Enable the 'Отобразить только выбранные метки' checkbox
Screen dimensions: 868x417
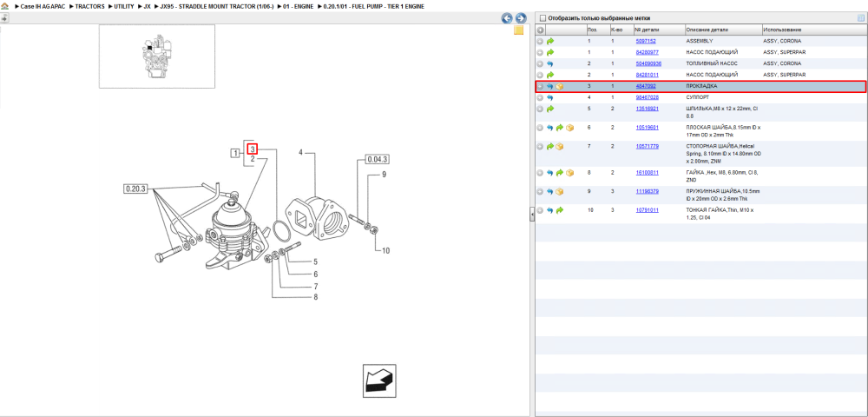tap(542, 17)
